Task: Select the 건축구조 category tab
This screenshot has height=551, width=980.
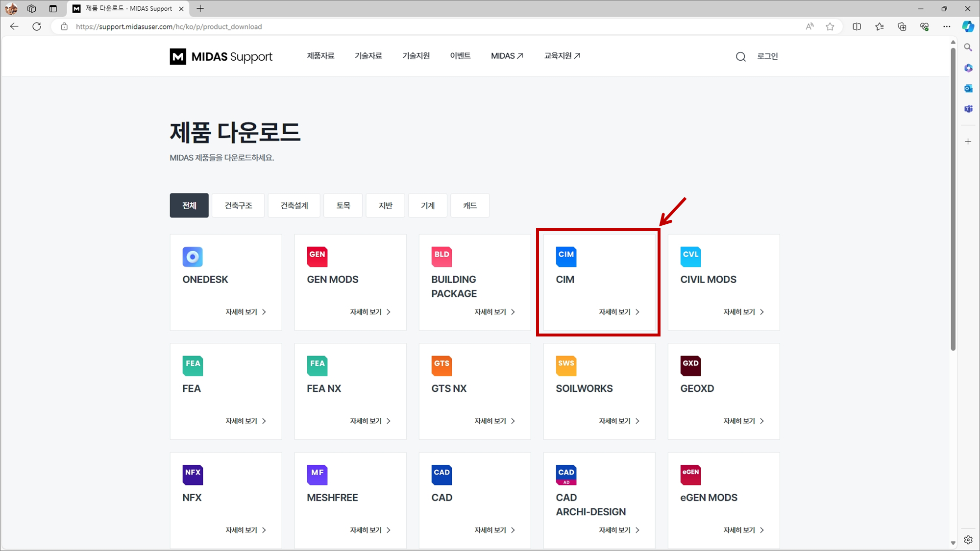Action: click(x=238, y=205)
